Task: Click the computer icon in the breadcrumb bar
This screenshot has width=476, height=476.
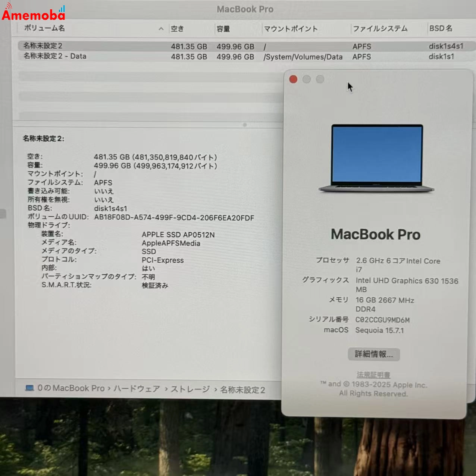Action: tap(29, 389)
